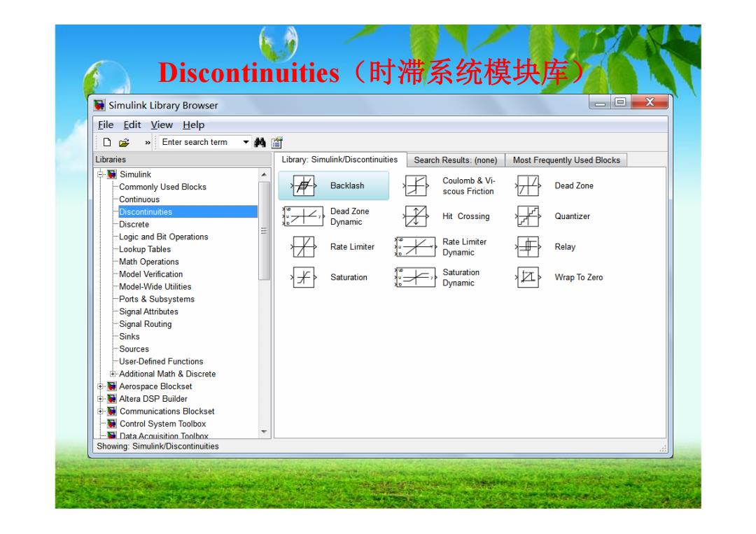Select the Dead Zone Dynamic block icon

point(303,216)
